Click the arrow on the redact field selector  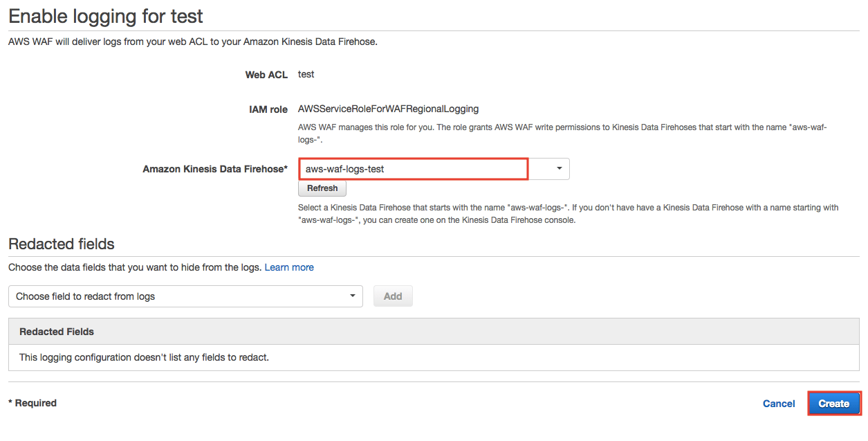pos(353,296)
